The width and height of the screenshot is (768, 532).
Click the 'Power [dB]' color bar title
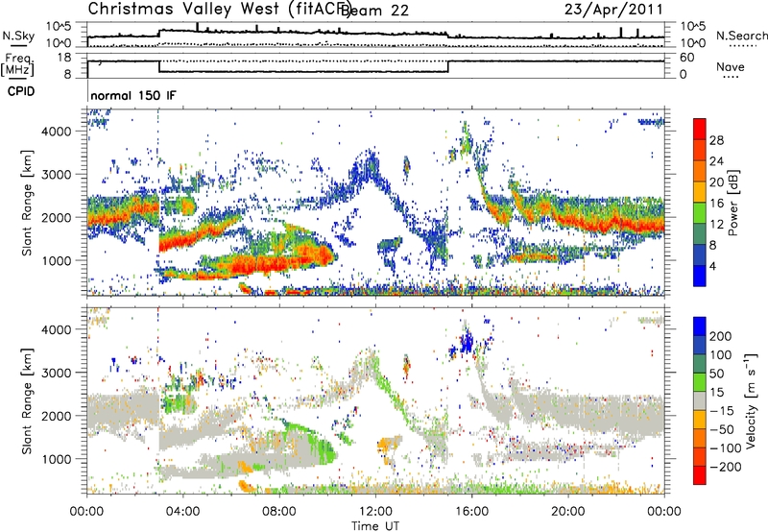733,203
